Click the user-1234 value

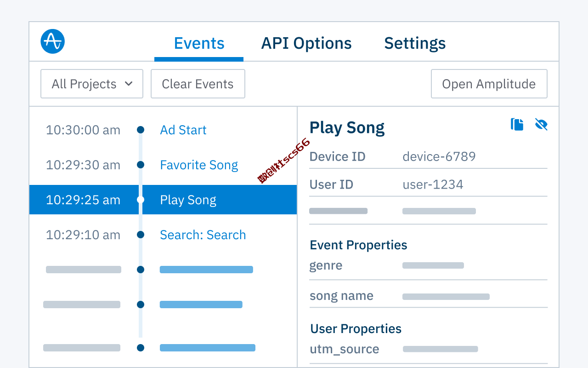pyautogui.click(x=433, y=185)
